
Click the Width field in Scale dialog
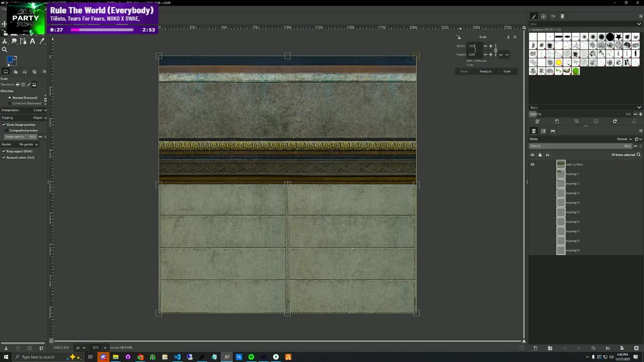click(x=474, y=46)
